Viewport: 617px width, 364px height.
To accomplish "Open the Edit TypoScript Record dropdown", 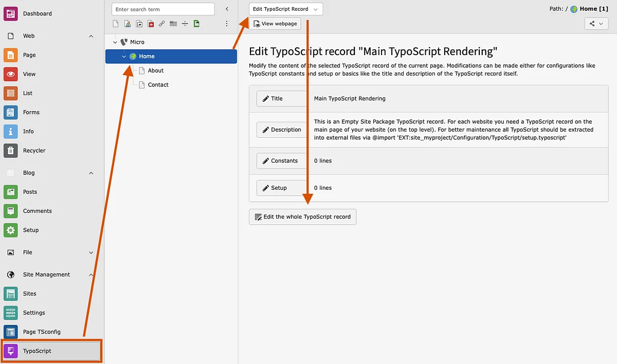I will (x=285, y=9).
